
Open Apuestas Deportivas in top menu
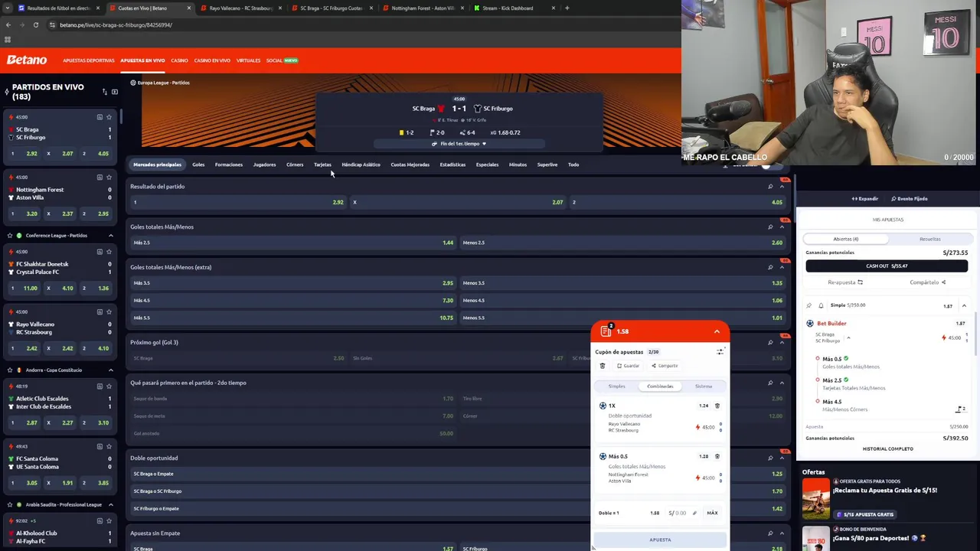click(x=89, y=60)
